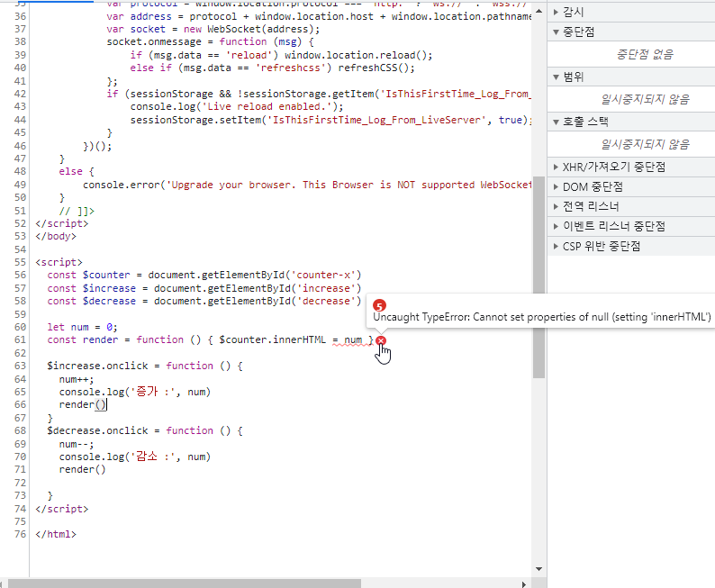
Task: Set breakpoint on line number 68
Action: coord(20,430)
